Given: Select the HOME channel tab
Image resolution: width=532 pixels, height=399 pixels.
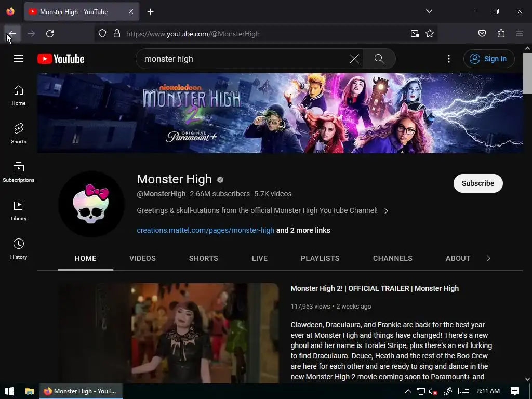Looking at the screenshot, I should pos(86,258).
